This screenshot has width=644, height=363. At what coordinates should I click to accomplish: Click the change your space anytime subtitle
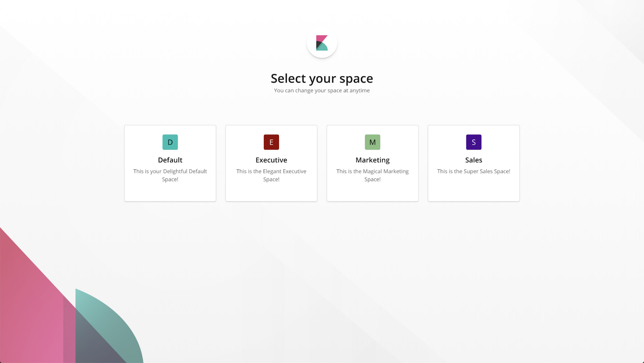coord(322,91)
